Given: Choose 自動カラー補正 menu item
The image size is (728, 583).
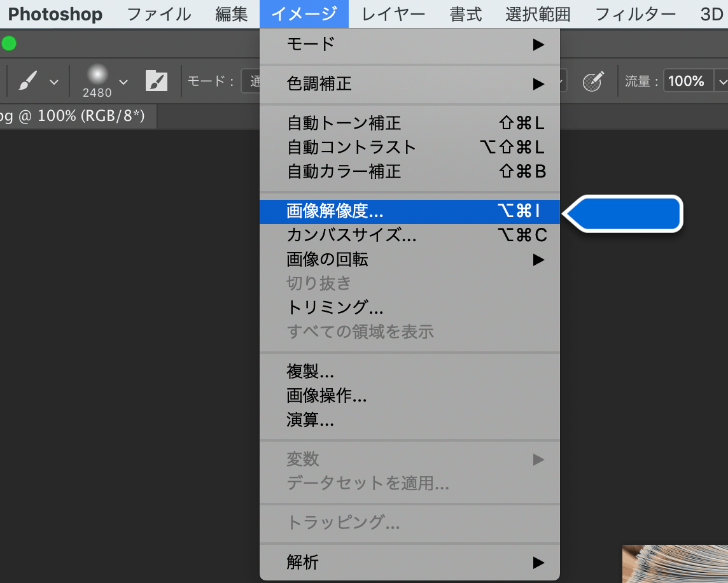Looking at the screenshot, I should pyautogui.click(x=410, y=171).
